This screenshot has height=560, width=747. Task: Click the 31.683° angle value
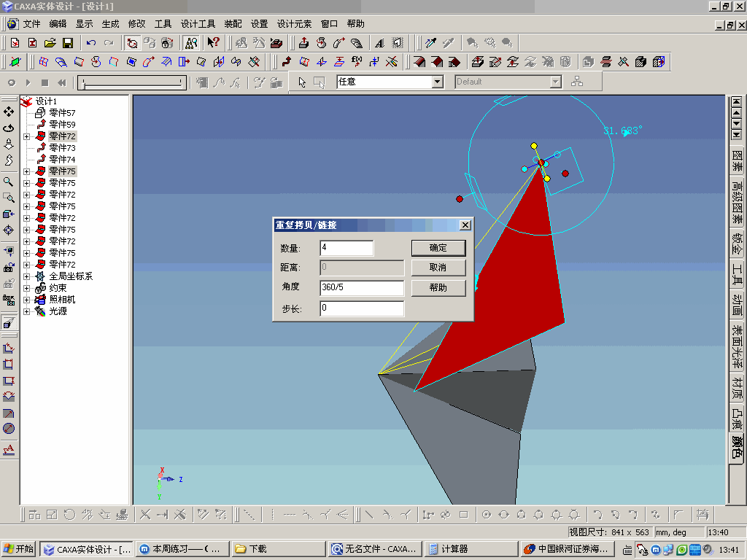tap(623, 130)
